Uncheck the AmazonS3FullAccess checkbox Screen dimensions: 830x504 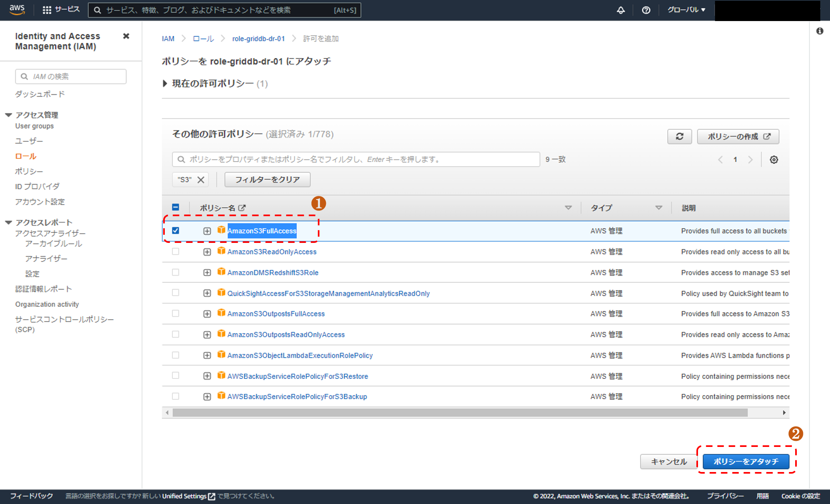[175, 230]
